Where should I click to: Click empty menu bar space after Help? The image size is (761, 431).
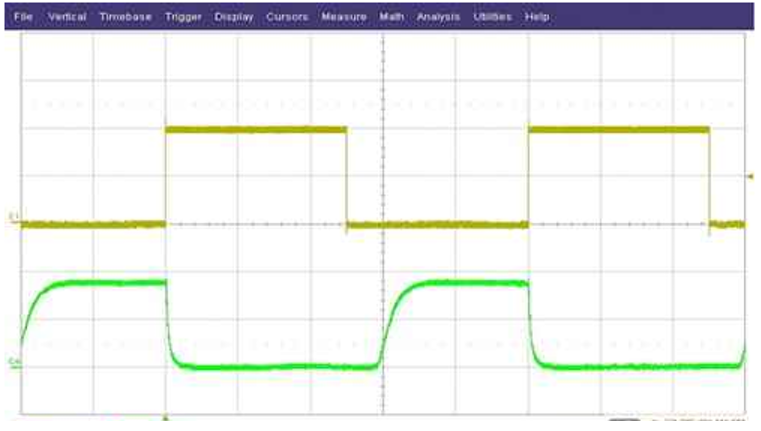(650, 17)
